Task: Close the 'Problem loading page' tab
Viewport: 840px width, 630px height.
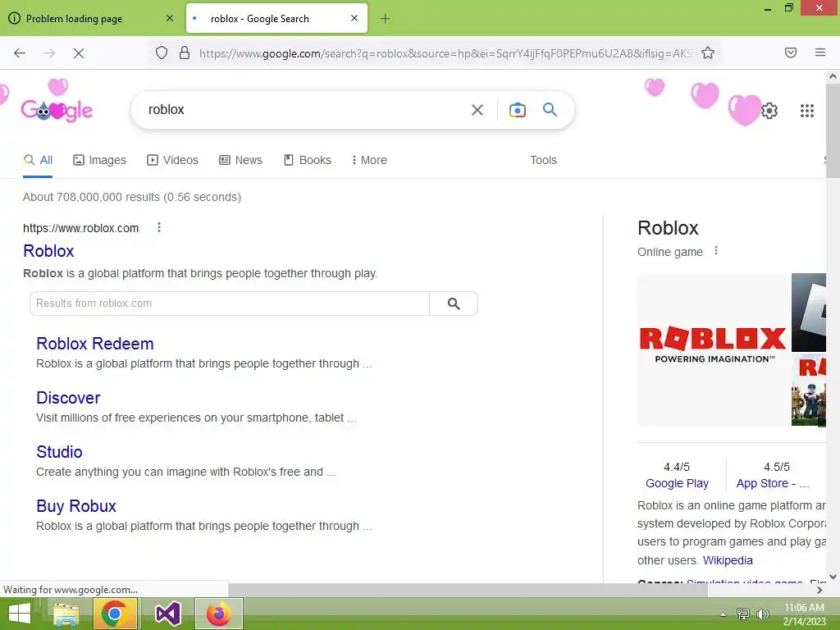Action: point(170,18)
